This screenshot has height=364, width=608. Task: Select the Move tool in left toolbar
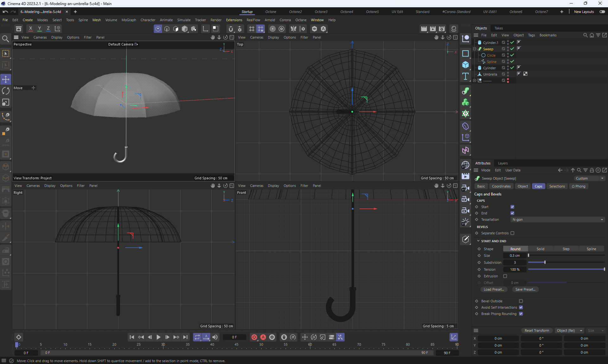[6, 79]
